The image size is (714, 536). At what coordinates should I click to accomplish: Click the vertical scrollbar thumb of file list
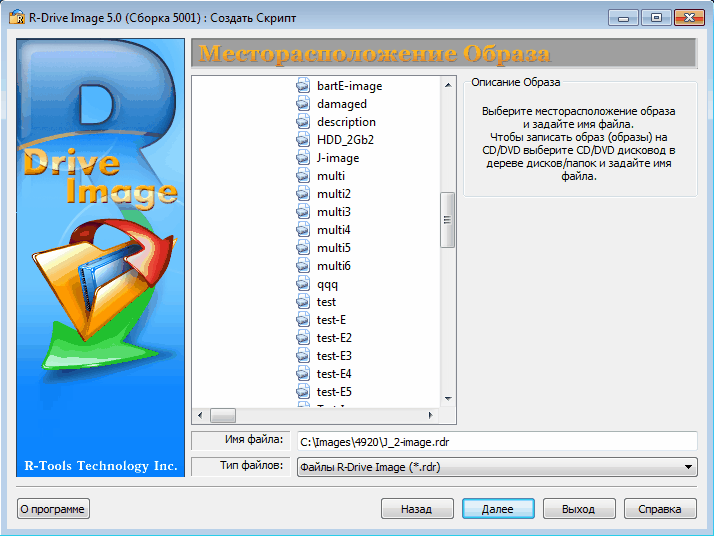click(x=448, y=220)
